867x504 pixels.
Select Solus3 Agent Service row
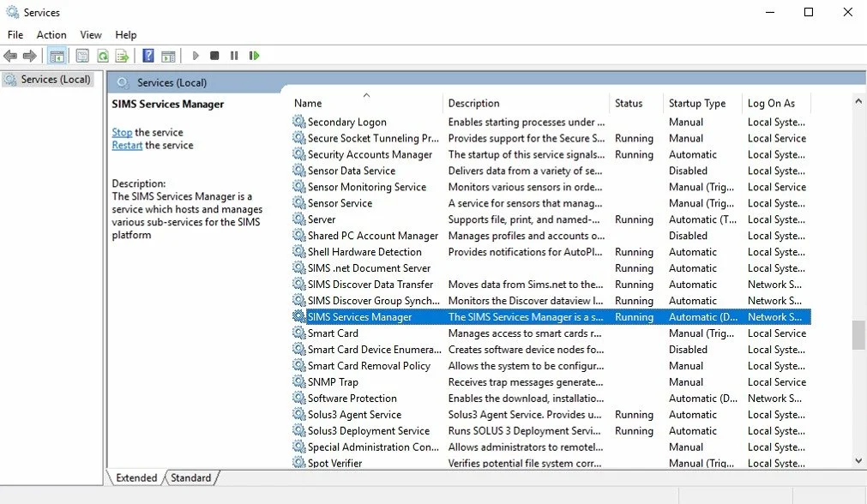(x=551, y=415)
